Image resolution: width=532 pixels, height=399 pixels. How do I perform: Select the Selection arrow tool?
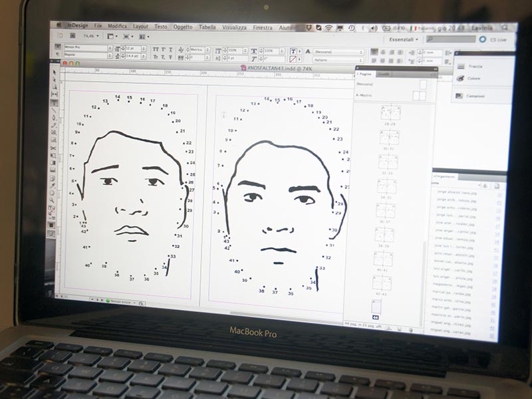coord(55,71)
